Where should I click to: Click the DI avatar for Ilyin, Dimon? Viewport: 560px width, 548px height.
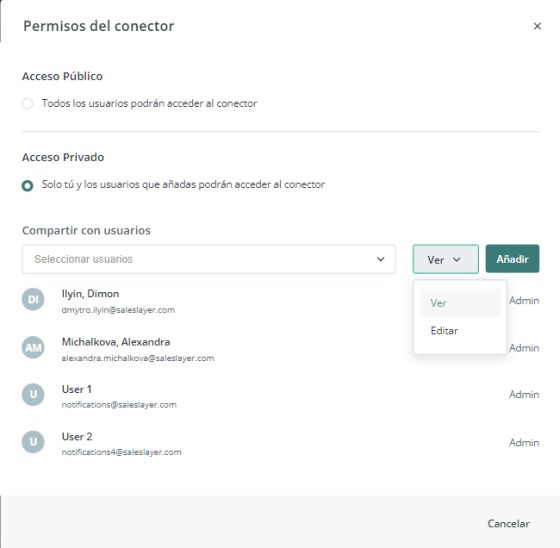pos(33,299)
